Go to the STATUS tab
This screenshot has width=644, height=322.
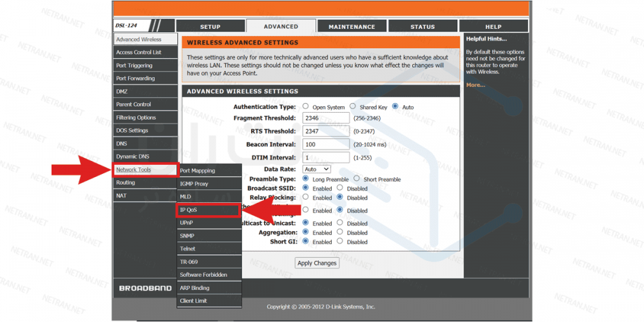pos(422,26)
